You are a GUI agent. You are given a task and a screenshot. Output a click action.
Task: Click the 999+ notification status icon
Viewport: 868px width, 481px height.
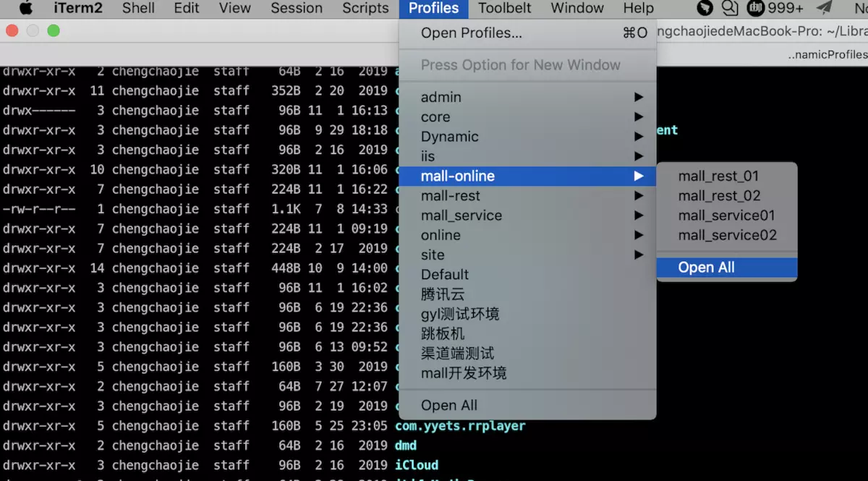pyautogui.click(x=776, y=8)
